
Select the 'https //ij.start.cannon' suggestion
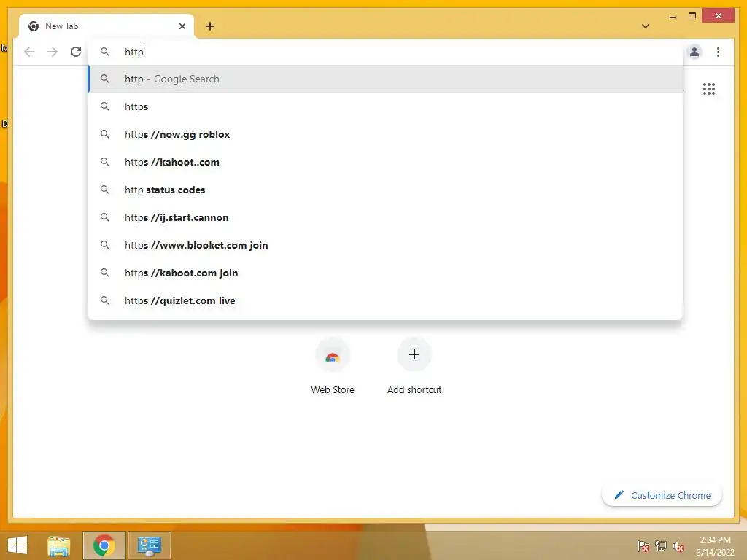coord(385,217)
